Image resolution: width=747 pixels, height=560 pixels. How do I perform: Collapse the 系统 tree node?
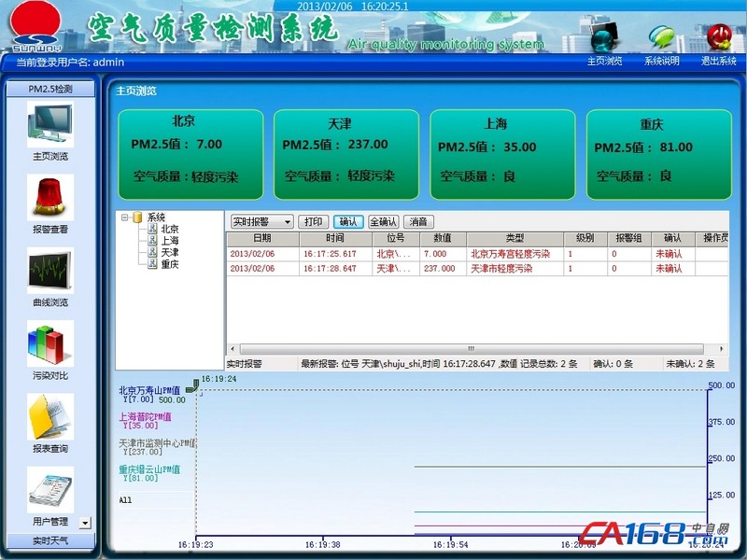coord(124,217)
